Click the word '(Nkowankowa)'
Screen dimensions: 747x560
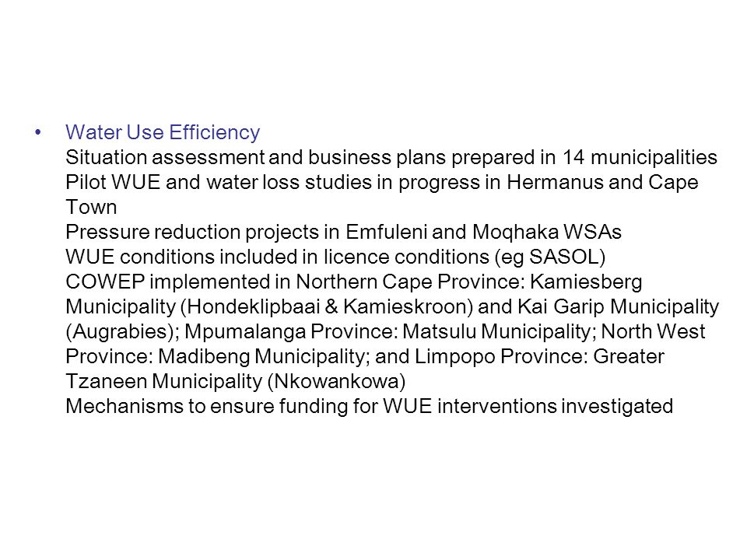coord(336,381)
